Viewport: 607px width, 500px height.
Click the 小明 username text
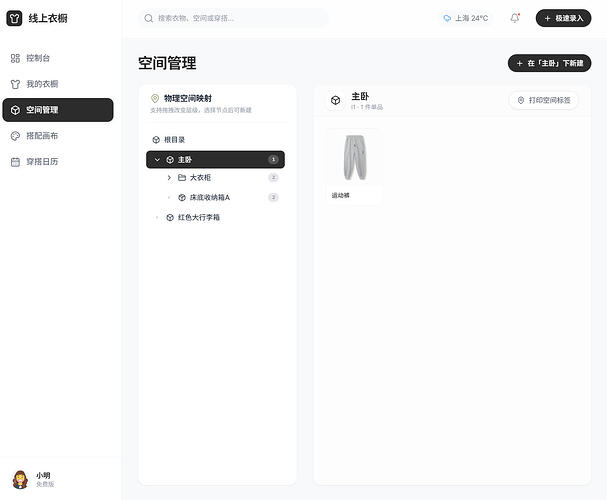point(43,476)
